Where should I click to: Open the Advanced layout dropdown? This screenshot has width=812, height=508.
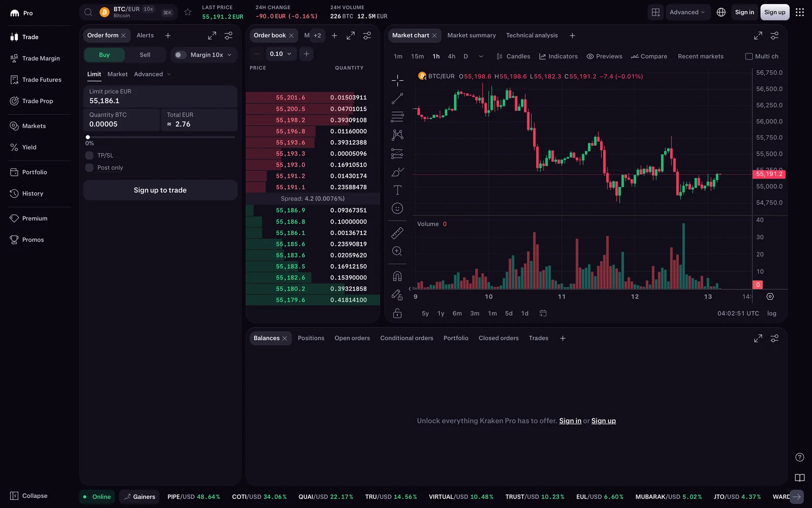[687, 12]
